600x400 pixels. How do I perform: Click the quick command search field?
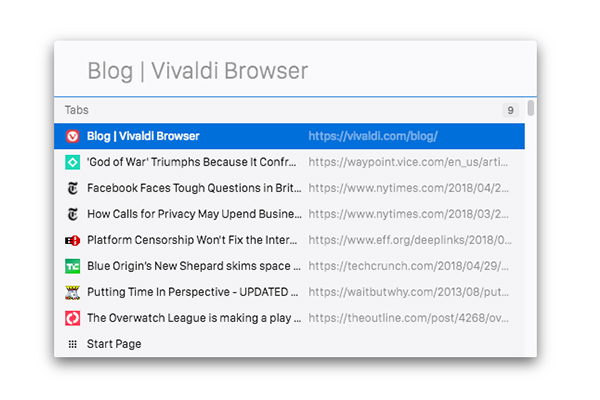(x=295, y=71)
